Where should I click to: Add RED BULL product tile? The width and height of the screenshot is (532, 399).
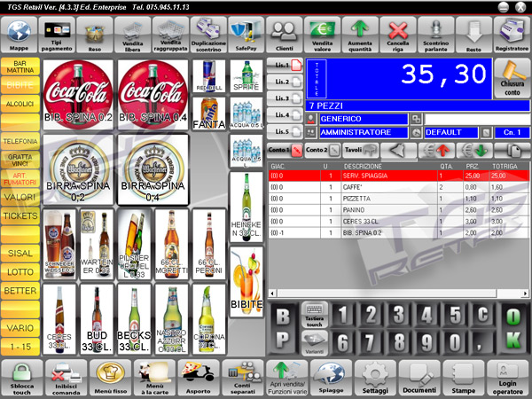(x=209, y=76)
